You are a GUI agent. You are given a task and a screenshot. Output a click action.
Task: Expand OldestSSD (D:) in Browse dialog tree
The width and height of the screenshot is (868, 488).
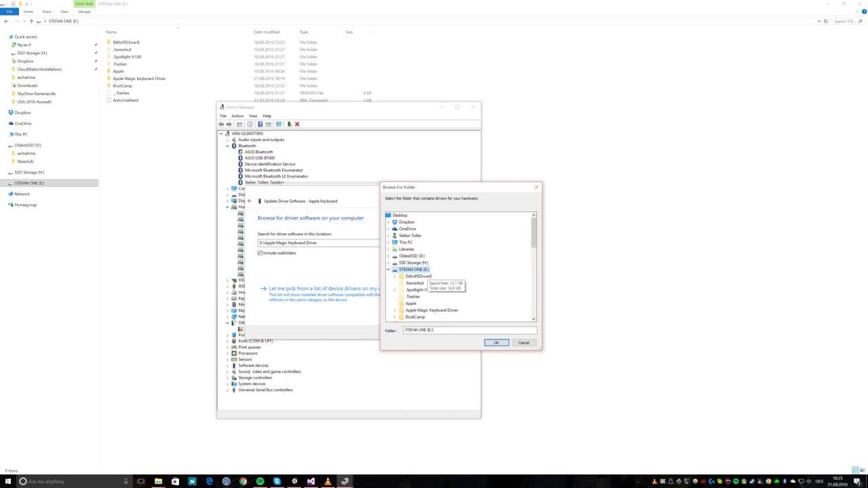point(389,256)
